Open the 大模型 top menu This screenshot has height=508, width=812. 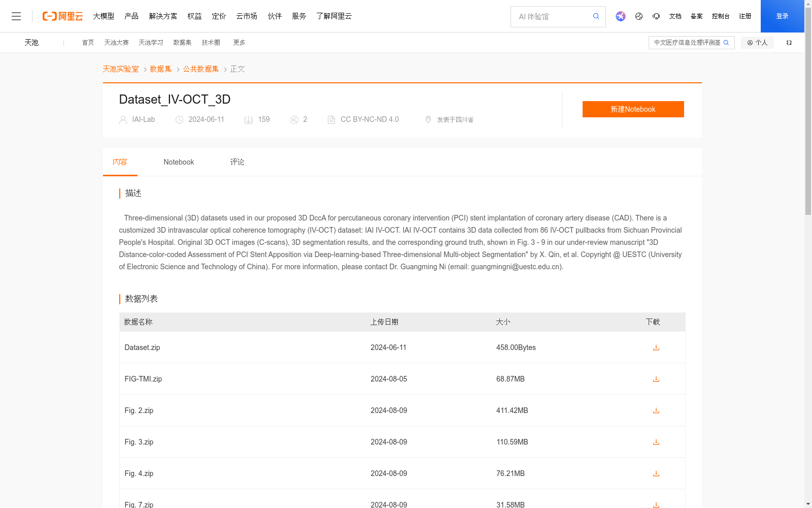pyautogui.click(x=104, y=16)
